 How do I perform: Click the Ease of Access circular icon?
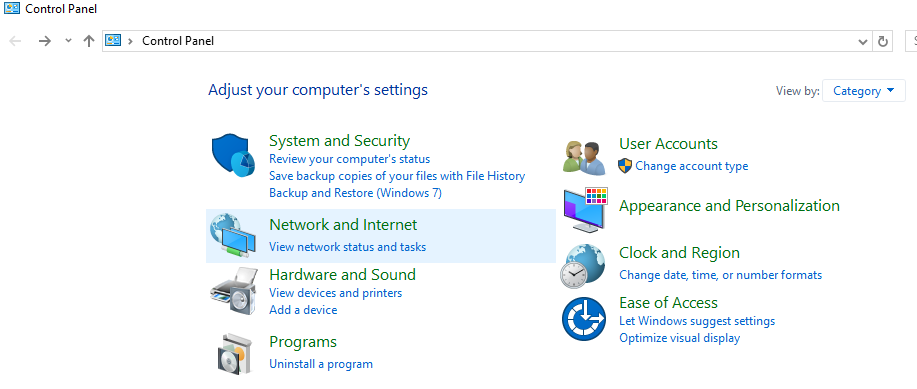(584, 319)
